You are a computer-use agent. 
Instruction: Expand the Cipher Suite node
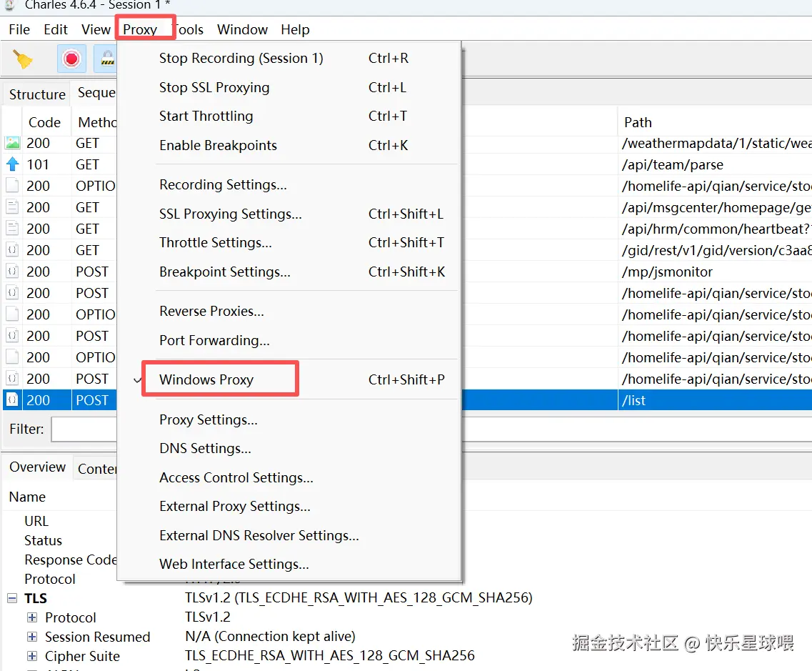32,656
